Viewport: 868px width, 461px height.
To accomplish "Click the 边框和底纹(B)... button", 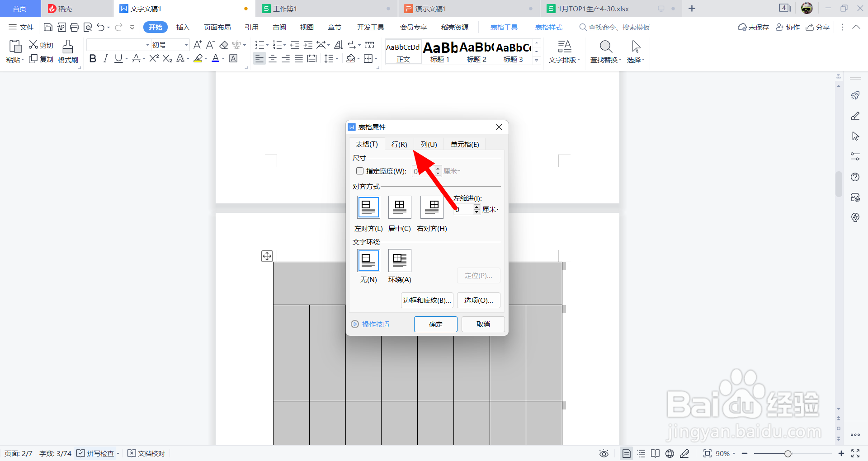I will click(x=427, y=300).
